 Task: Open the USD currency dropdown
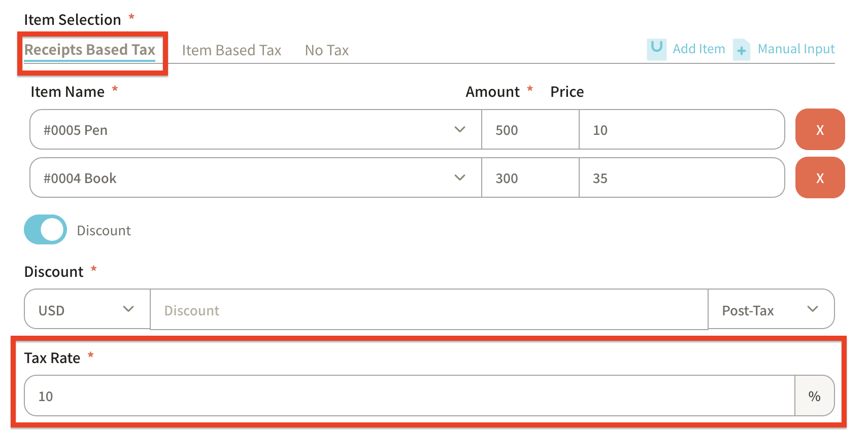(87, 310)
